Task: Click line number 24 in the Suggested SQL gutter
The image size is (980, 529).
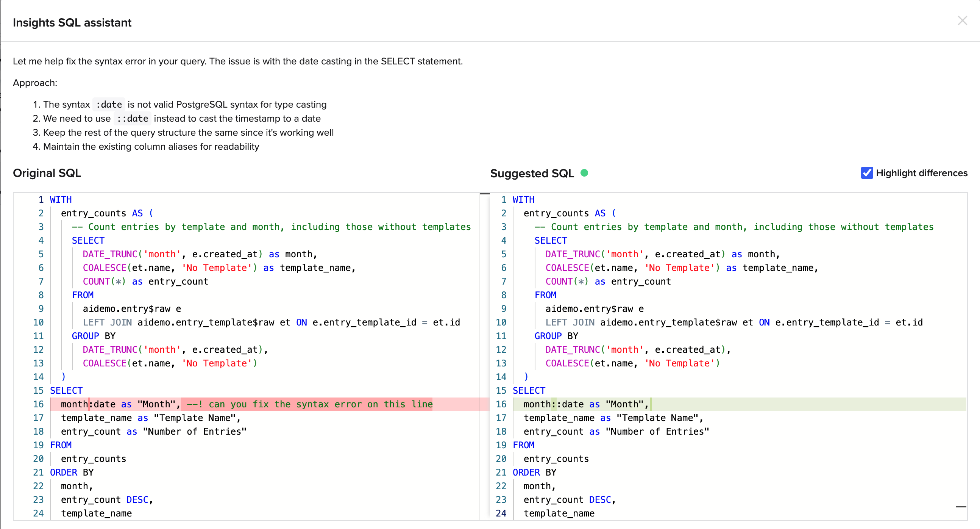Action: 501,513
